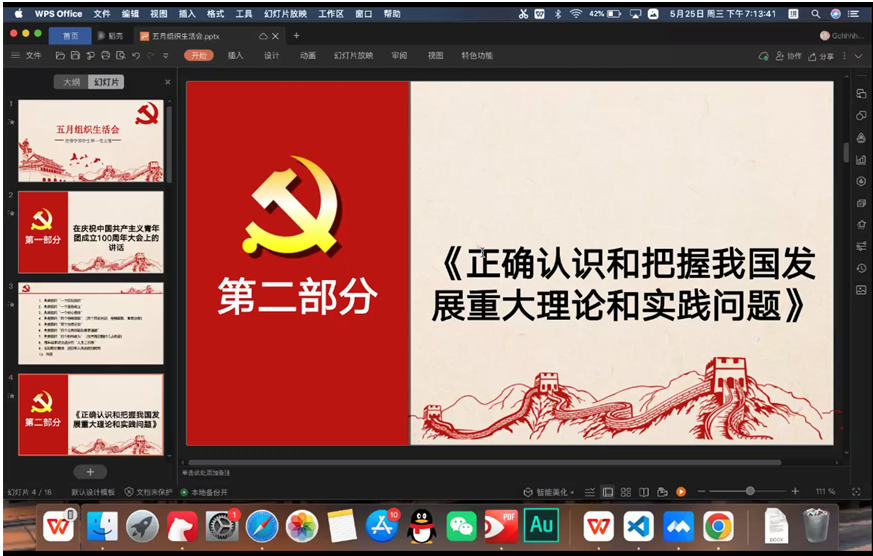
Task: Switch to the 开始 ribbon tab
Action: click(x=199, y=56)
